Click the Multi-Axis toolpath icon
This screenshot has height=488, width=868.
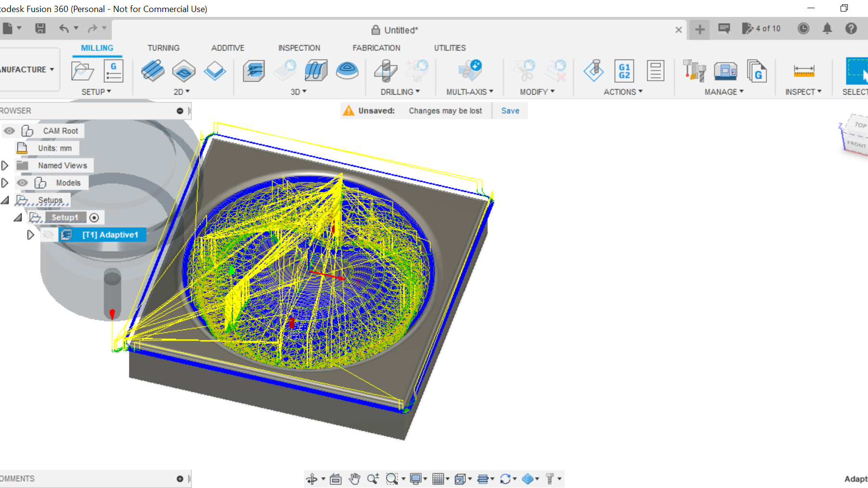tap(470, 71)
